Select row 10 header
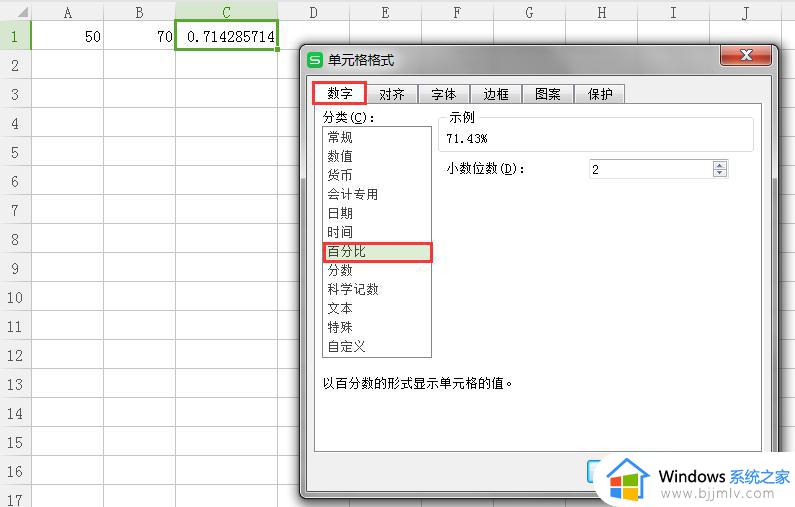 (x=15, y=297)
